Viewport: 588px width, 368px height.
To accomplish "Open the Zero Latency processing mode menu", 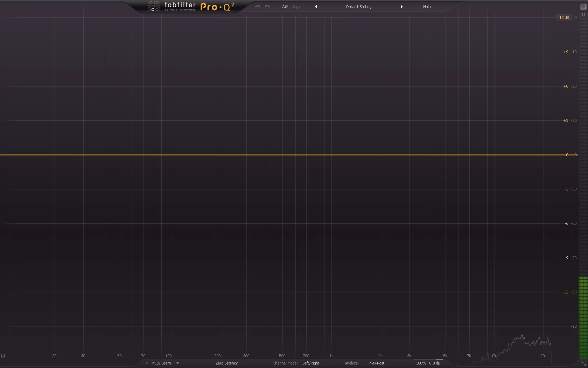I will point(226,363).
